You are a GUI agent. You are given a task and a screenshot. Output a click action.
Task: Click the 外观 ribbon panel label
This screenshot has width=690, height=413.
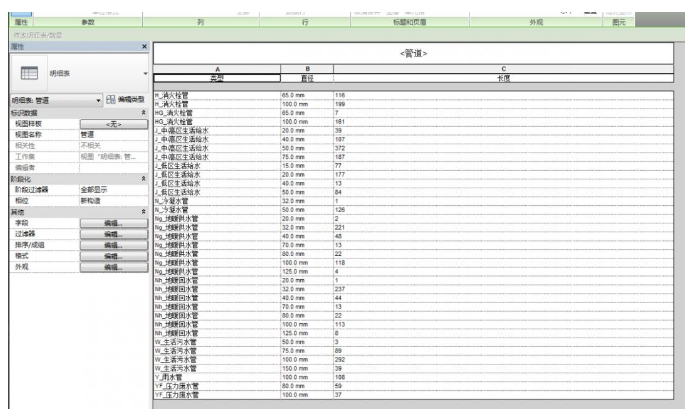pos(536,22)
